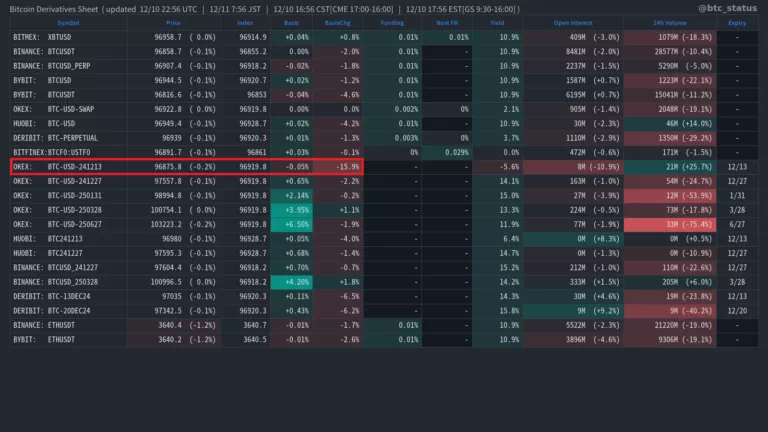Select the HUOBI: BTC-USD symbol cell
This screenshot has height=432, width=768.
(x=68, y=123)
